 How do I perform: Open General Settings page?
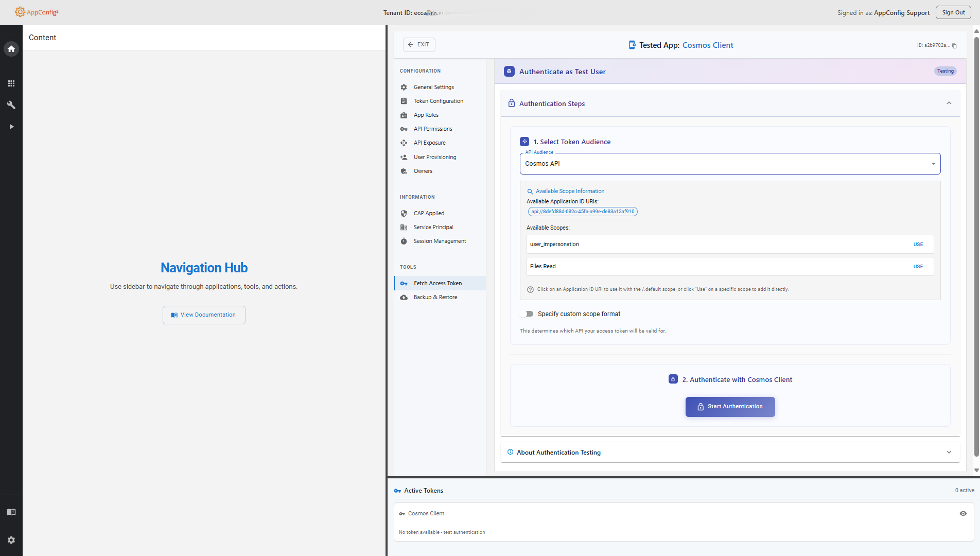[x=433, y=88]
